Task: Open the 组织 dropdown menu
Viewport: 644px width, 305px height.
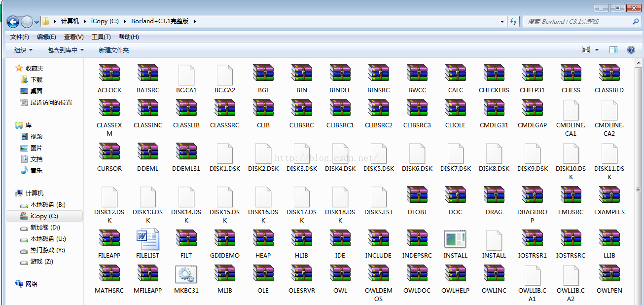Action: tap(23, 50)
